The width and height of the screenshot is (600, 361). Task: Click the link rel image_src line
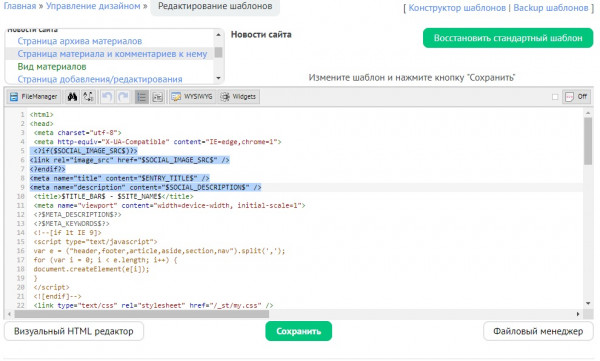(x=129, y=160)
